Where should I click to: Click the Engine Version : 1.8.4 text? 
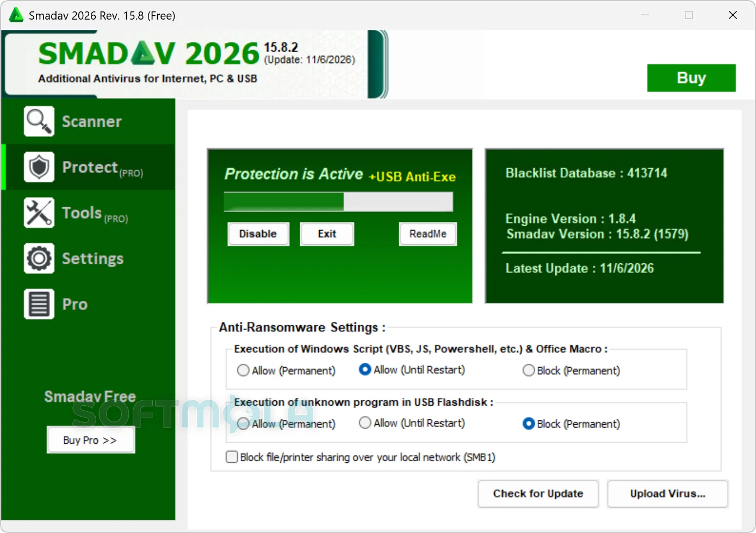[x=571, y=219]
